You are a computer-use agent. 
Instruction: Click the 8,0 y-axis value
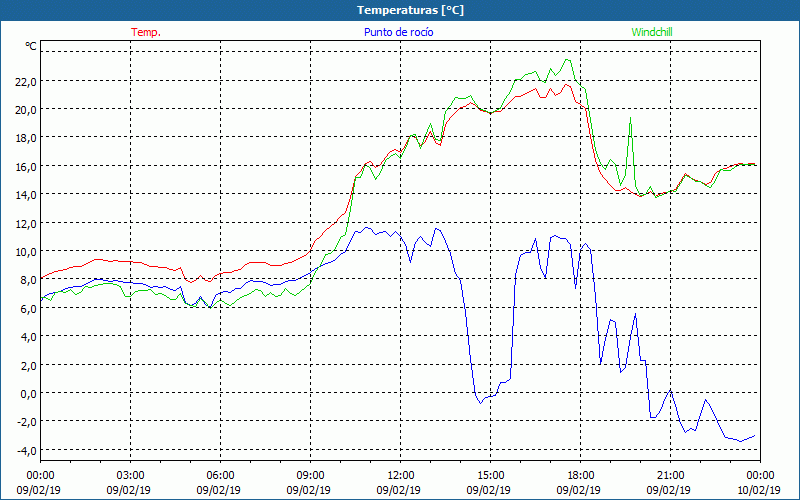click(29, 280)
